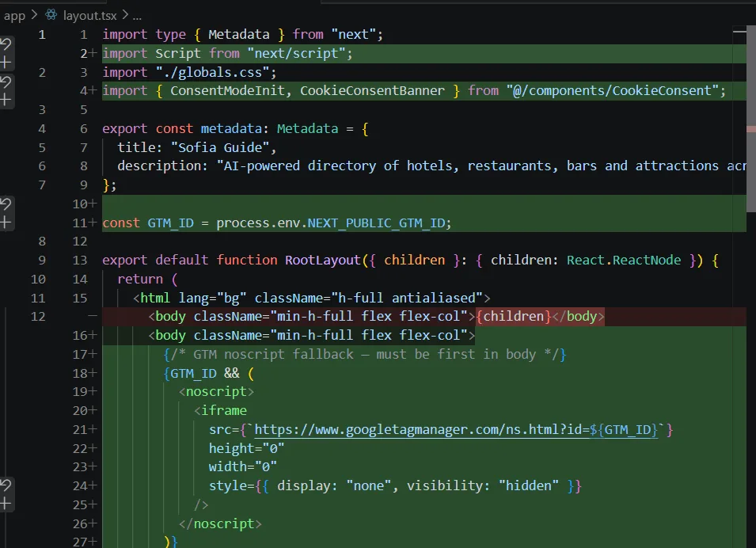Click the iframe tag name
This screenshot has width=756, height=548.
[x=224, y=410]
